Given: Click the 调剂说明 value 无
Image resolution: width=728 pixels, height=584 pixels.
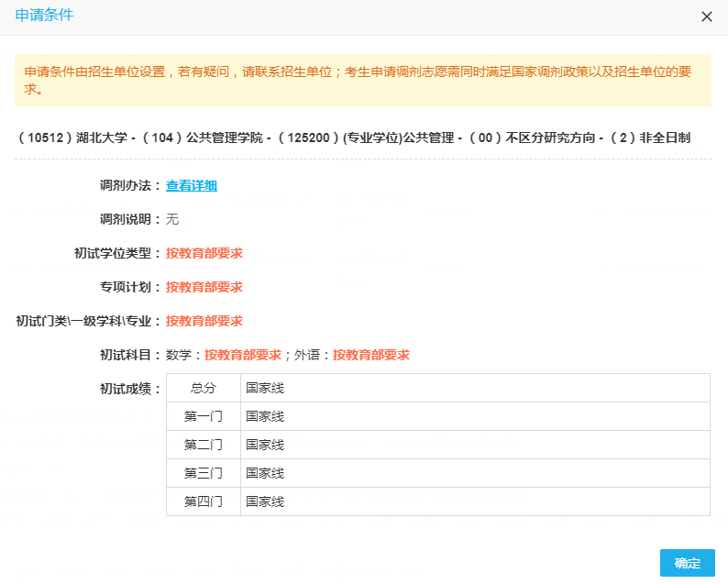Looking at the screenshot, I should pos(172,219).
